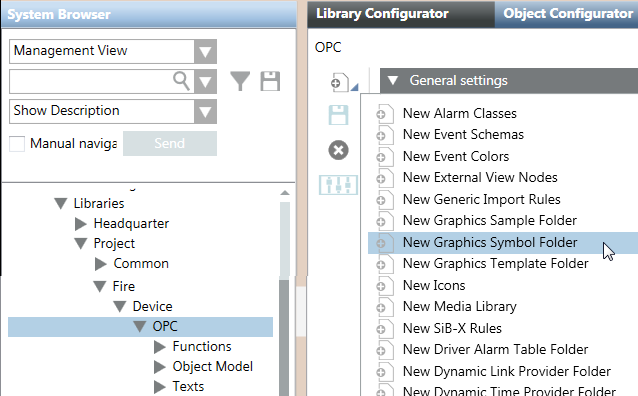Choose New Alarm Classes menu entry

click(459, 114)
